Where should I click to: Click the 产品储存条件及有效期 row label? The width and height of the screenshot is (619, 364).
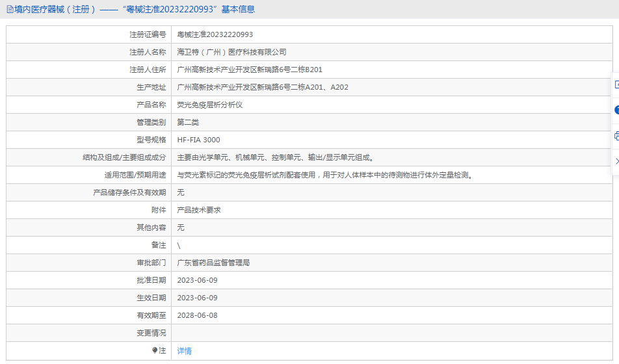(x=129, y=192)
